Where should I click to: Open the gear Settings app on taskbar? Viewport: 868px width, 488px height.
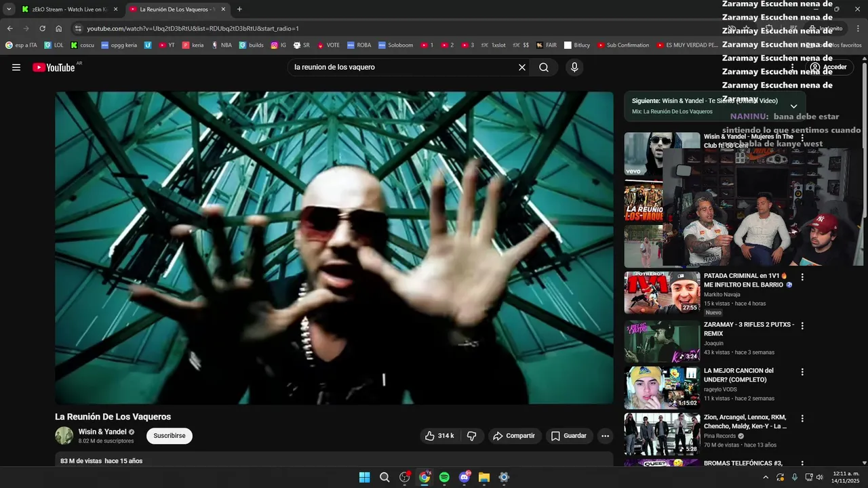[504, 477]
